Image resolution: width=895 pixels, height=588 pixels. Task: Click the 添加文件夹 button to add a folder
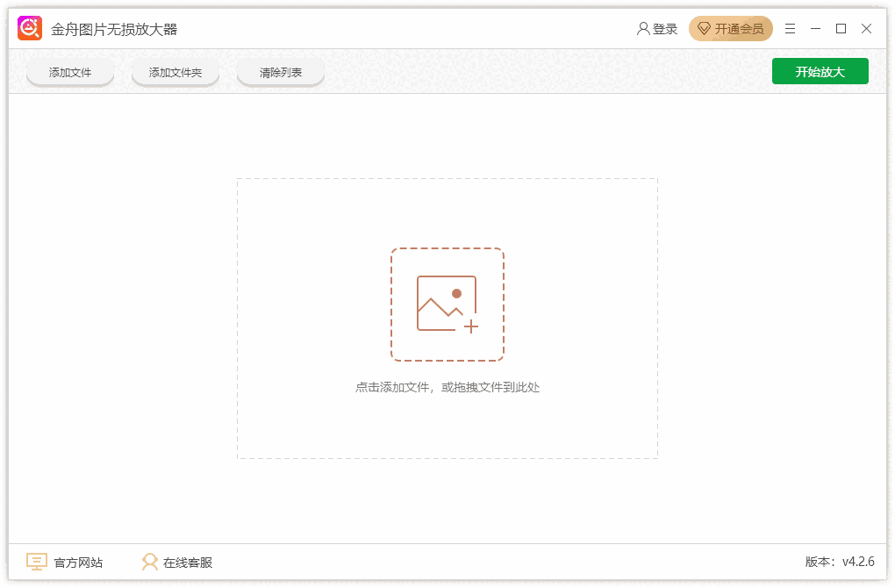(175, 73)
